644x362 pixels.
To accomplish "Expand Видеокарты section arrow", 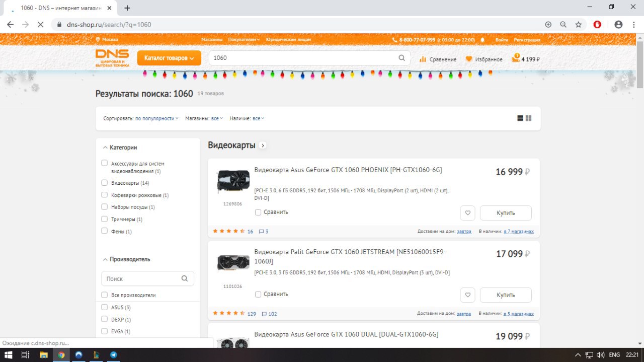I will (263, 146).
